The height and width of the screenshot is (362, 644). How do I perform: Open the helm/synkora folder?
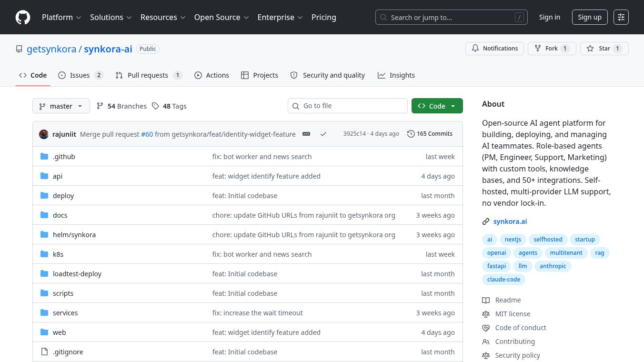pos(74,235)
